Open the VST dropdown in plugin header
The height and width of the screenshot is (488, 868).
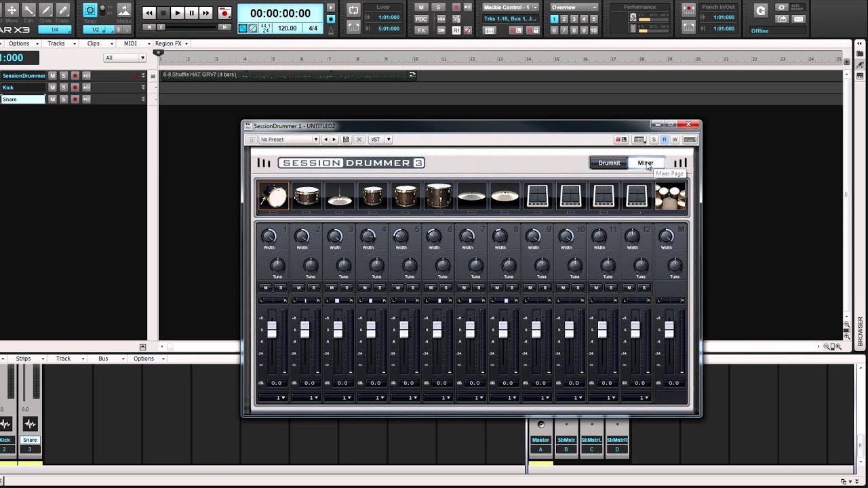[x=380, y=140]
